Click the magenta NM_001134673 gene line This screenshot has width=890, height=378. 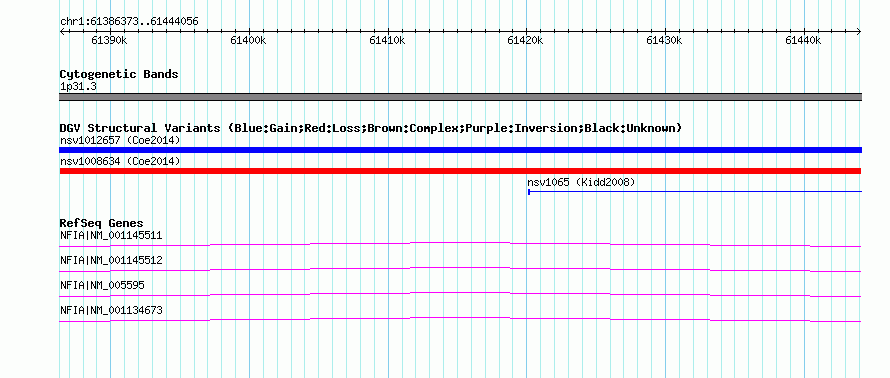point(460,318)
